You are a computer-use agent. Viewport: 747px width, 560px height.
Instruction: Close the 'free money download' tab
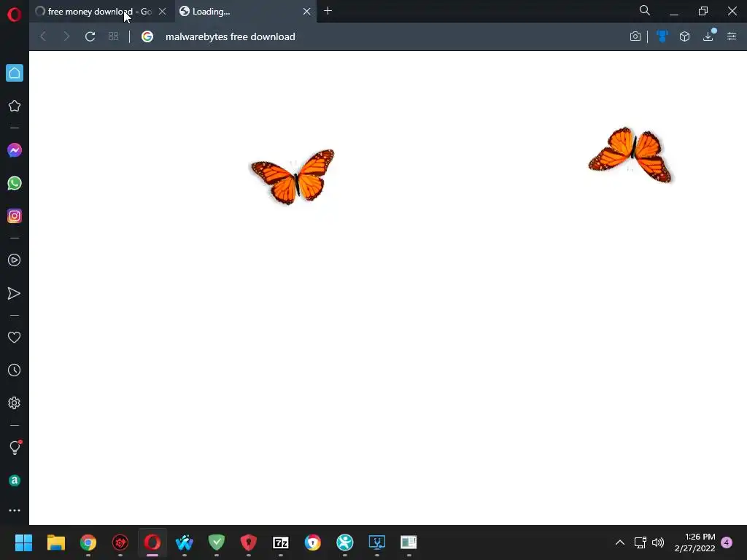[163, 12]
